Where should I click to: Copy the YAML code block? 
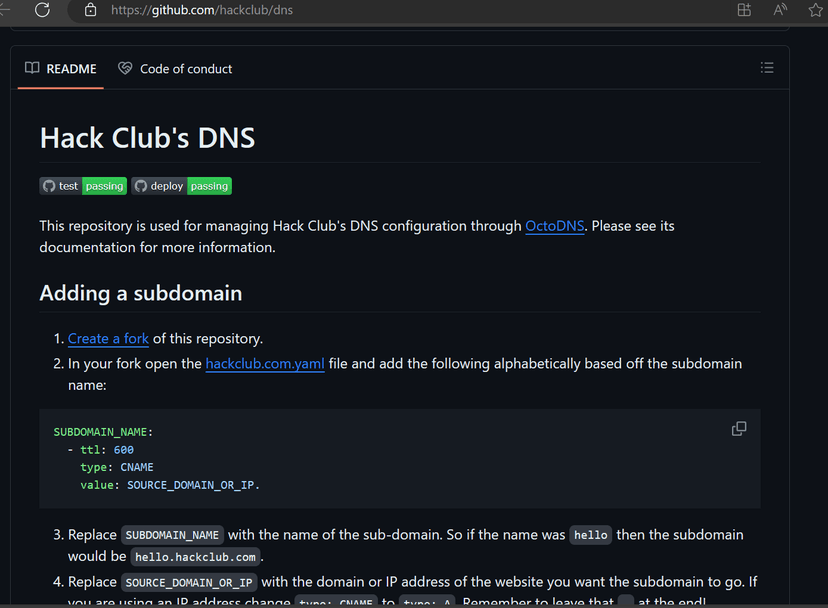[739, 428]
